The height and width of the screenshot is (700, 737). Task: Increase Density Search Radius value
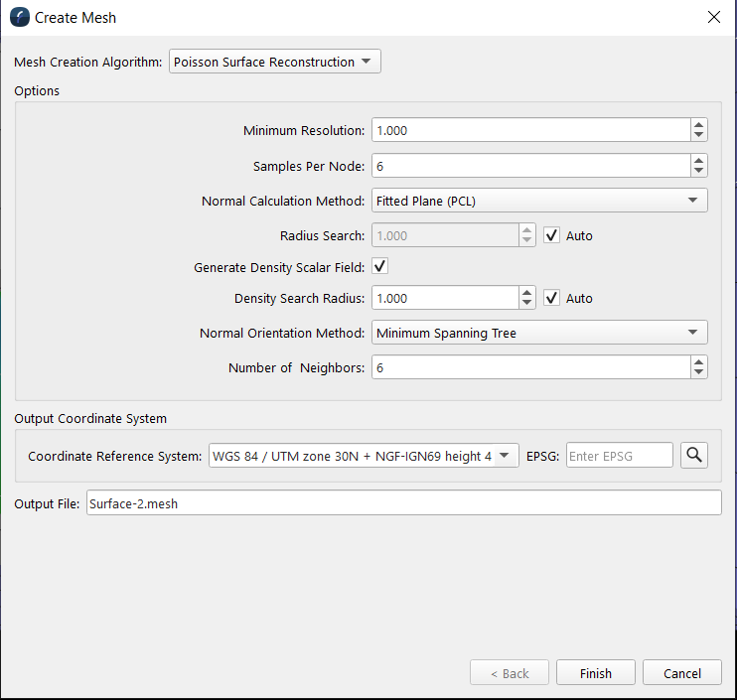pos(528,293)
